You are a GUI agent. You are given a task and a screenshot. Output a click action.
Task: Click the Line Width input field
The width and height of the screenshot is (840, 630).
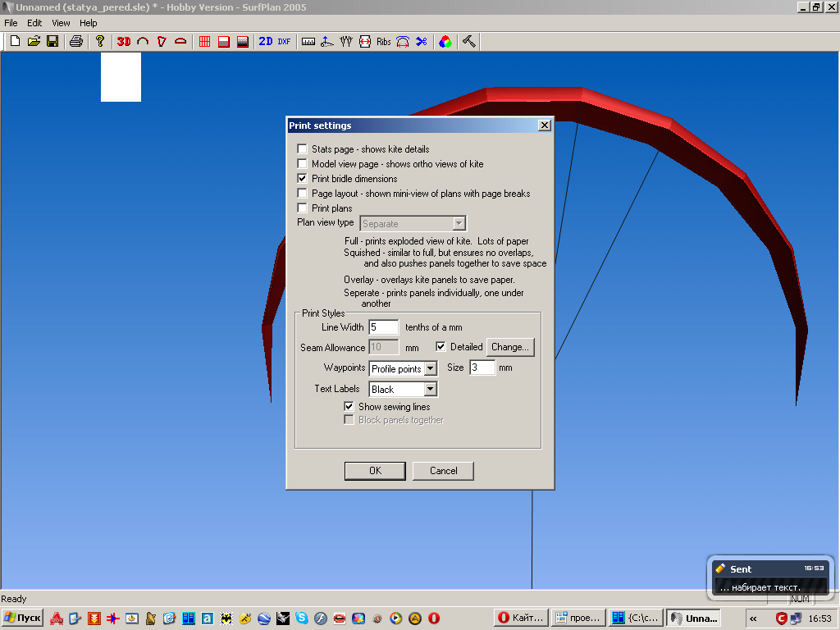383,327
